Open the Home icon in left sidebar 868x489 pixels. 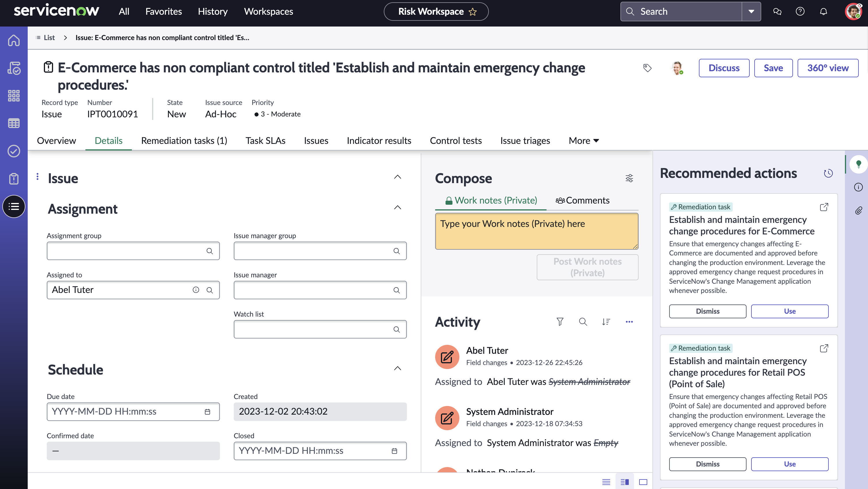[14, 40]
